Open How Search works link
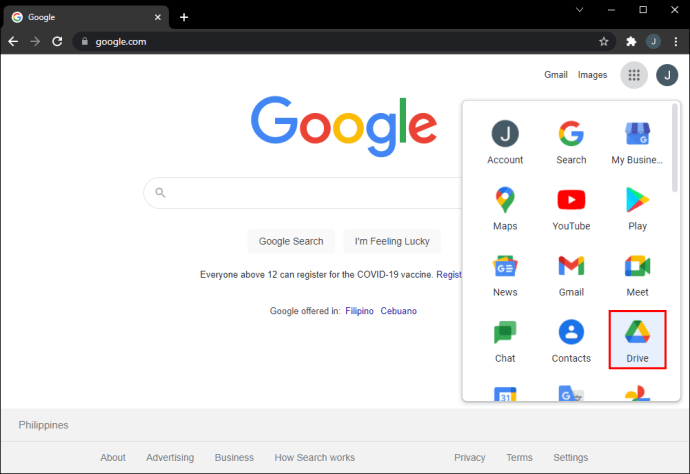 [314, 457]
